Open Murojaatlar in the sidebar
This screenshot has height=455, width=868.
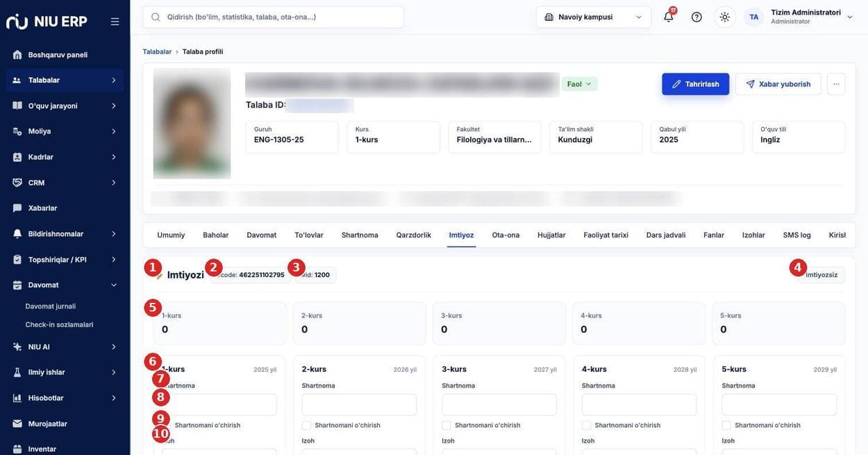point(48,424)
